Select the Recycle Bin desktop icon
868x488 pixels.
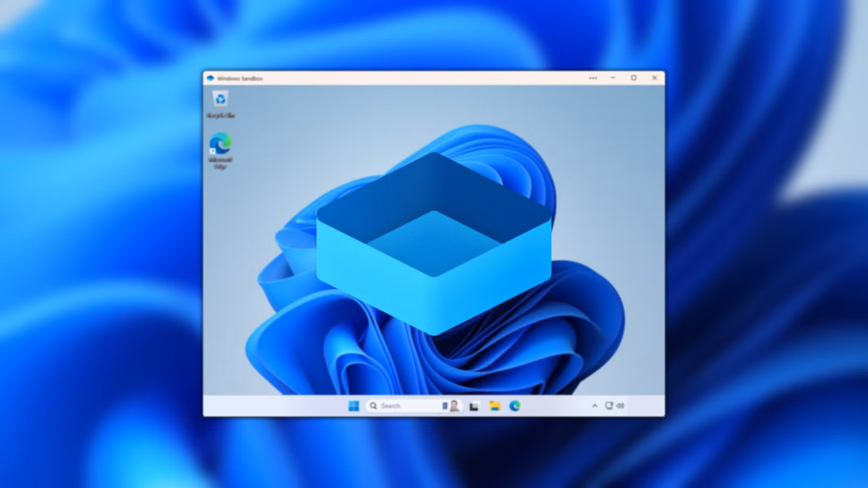pos(220,100)
